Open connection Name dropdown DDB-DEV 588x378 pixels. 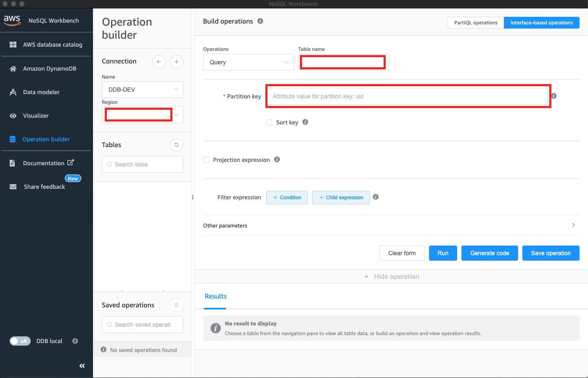143,90
